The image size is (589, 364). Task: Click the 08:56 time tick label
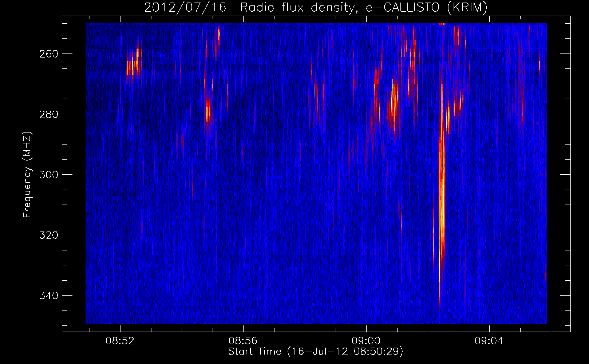pyautogui.click(x=243, y=341)
